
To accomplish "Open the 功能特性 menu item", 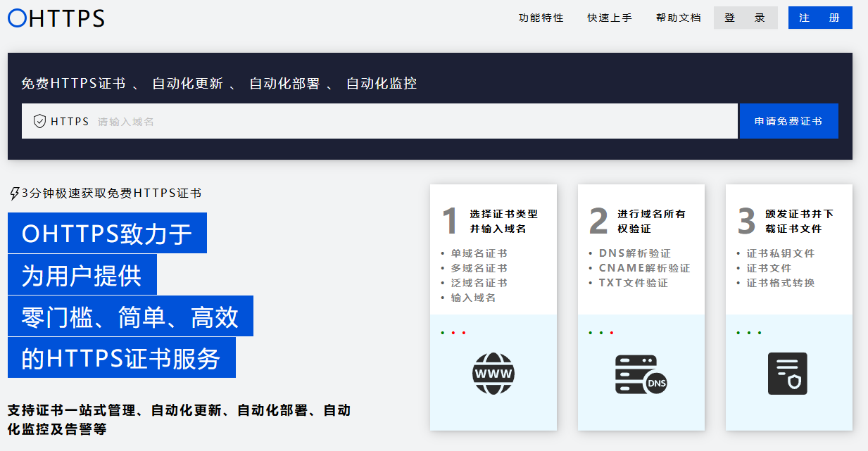I will pyautogui.click(x=541, y=18).
